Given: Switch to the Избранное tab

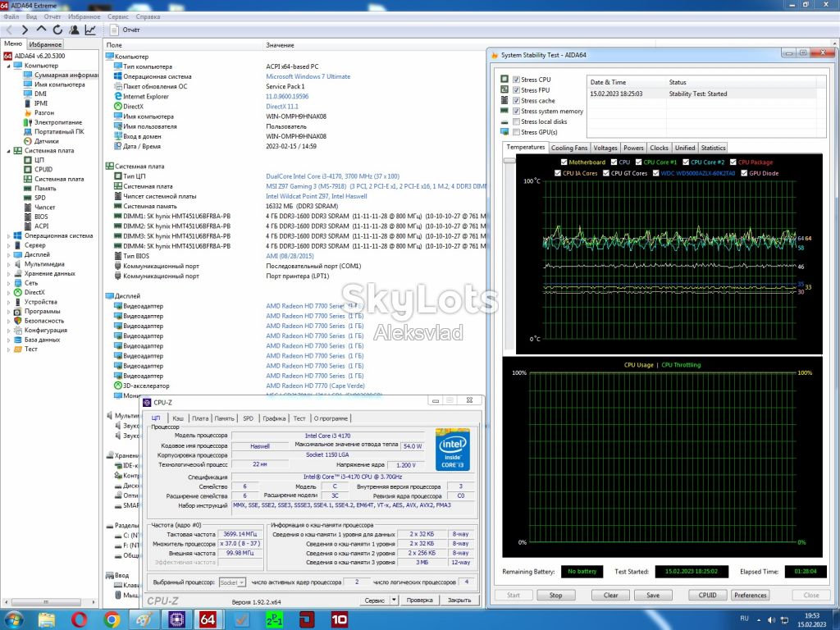Looking at the screenshot, I should [45, 44].
